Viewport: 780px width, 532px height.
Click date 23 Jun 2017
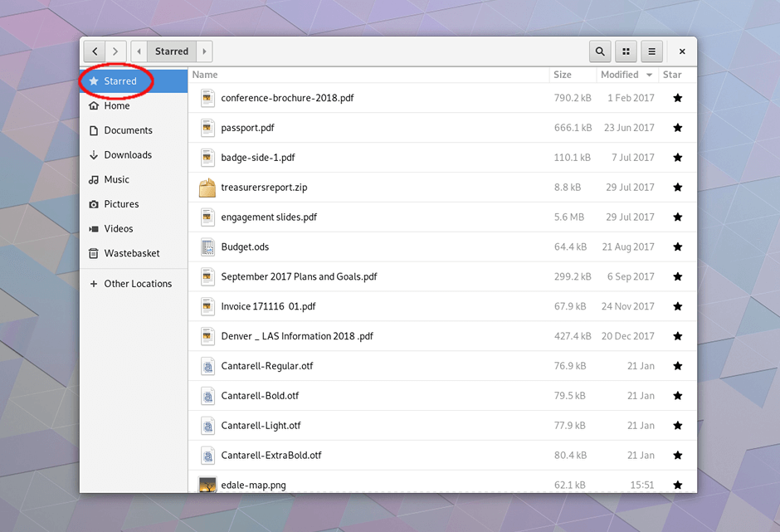point(629,128)
